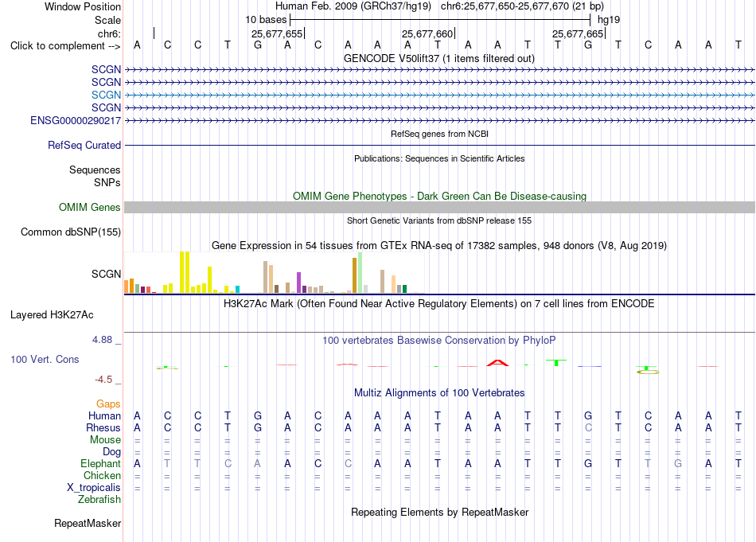
Task: Open 'Multiz Alignments of 100 Vertebrates' title
Action: tap(439, 393)
